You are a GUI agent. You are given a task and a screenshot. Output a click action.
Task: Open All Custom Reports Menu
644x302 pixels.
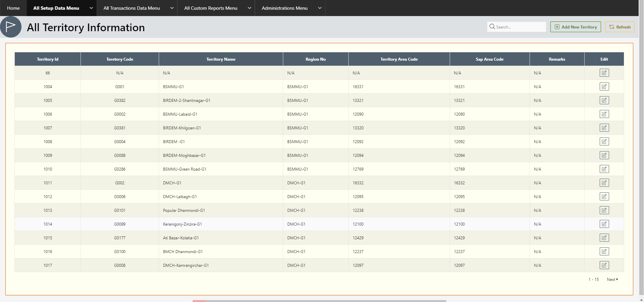click(211, 8)
